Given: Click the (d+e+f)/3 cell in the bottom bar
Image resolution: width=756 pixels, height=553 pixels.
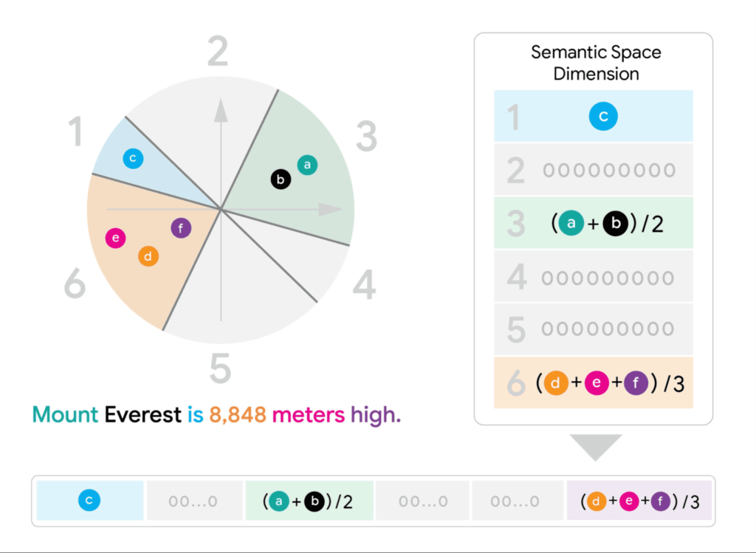Looking at the screenshot, I should click(x=639, y=501).
